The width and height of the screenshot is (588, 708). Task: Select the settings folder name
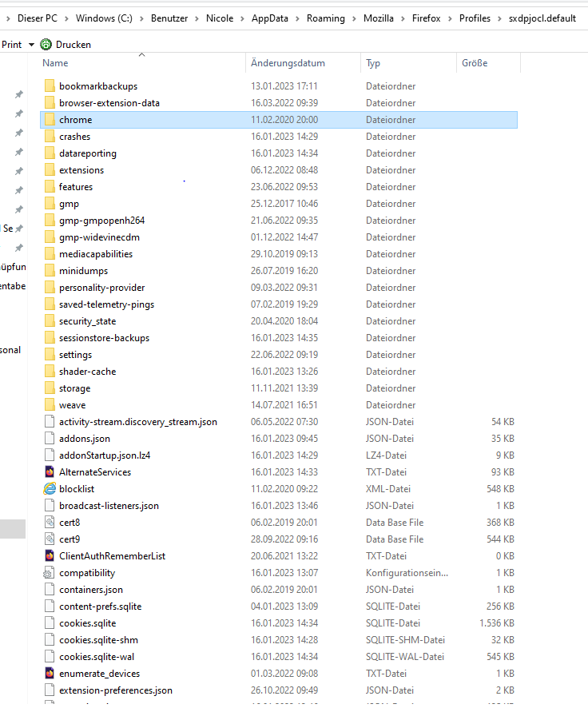tap(75, 355)
